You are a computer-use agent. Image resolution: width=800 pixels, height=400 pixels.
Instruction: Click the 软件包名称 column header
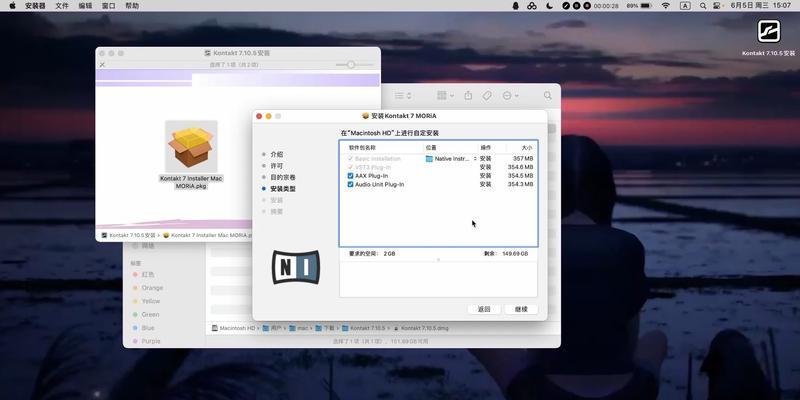point(362,147)
